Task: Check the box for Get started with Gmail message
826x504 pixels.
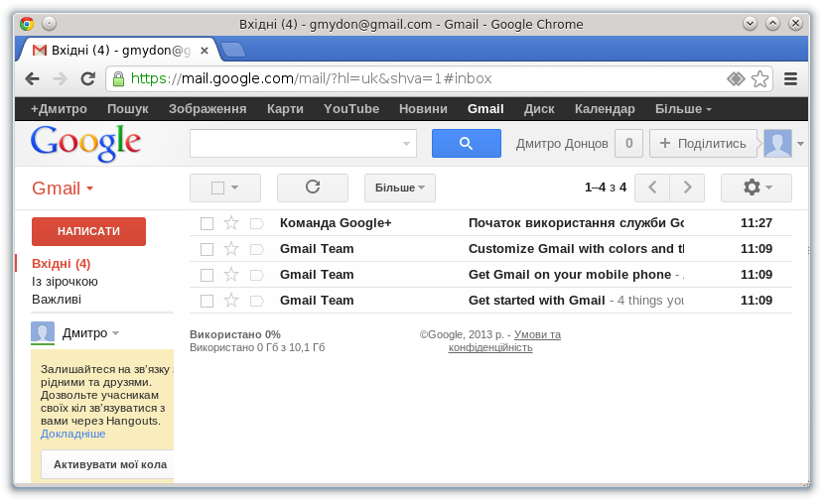Action: 207,302
